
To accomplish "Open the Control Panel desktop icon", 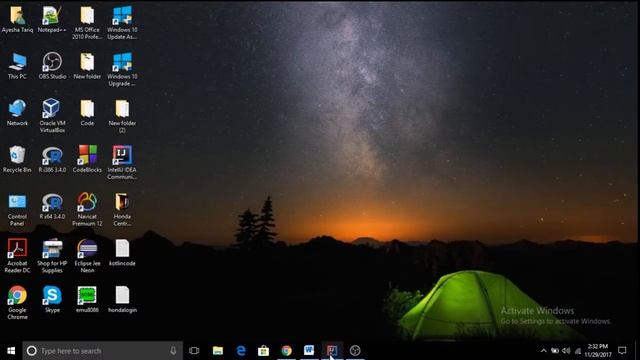I will tap(17, 210).
